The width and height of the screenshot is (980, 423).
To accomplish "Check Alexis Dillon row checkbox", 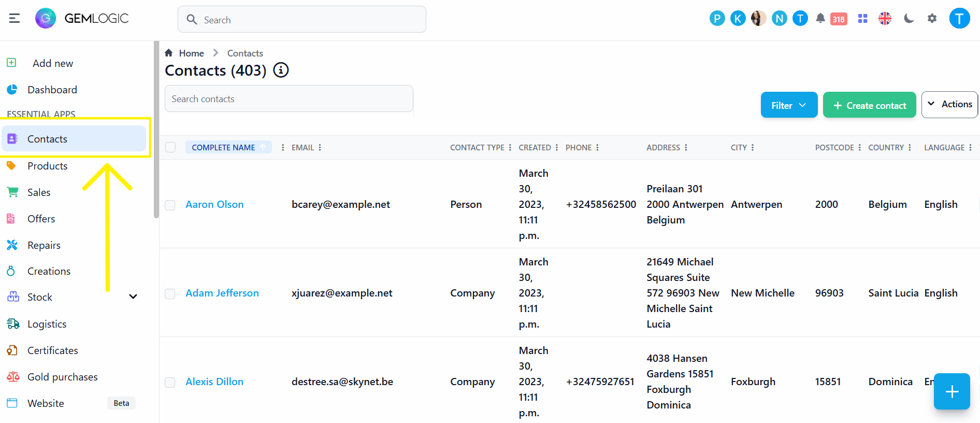I will [170, 383].
